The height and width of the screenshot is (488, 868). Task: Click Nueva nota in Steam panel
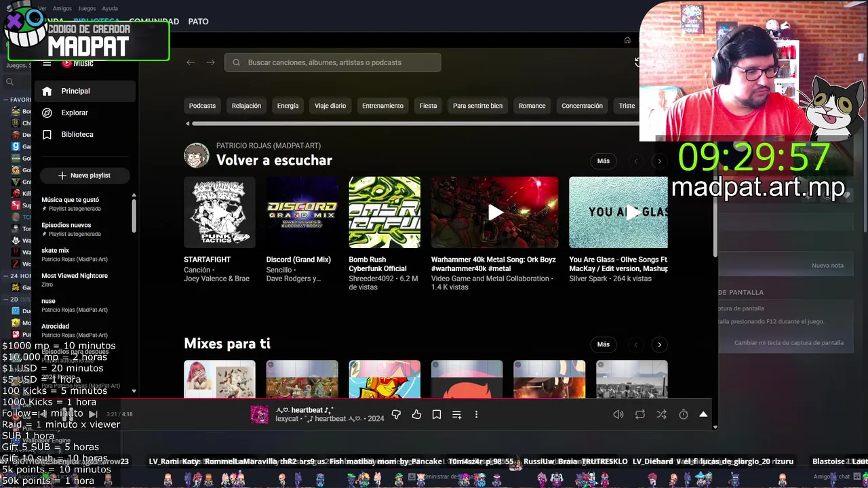(x=827, y=266)
